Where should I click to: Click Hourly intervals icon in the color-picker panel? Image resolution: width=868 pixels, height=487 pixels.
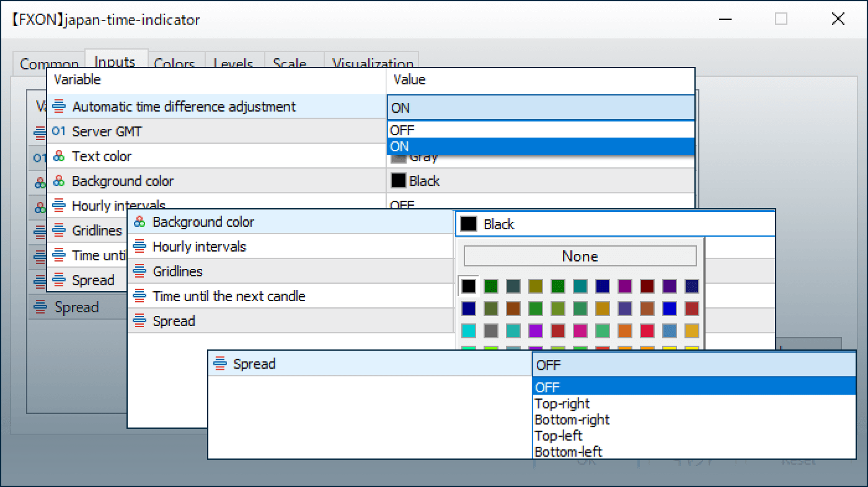139,247
